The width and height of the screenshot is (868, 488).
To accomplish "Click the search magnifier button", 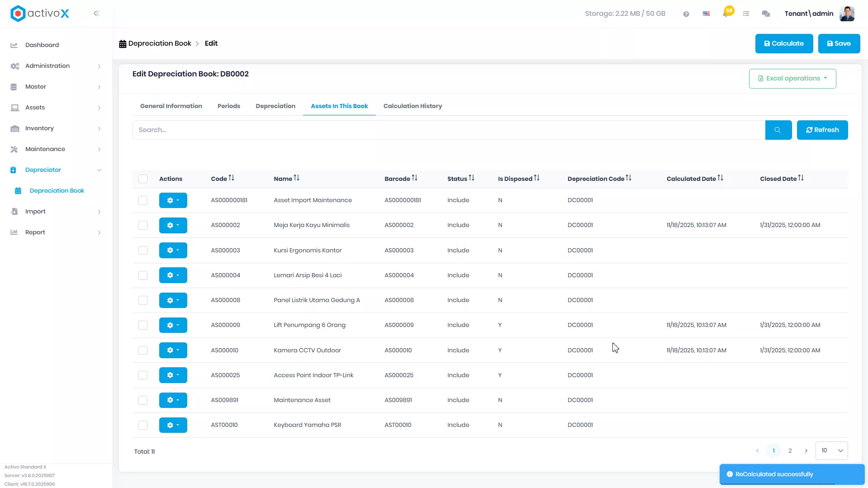I will (778, 130).
